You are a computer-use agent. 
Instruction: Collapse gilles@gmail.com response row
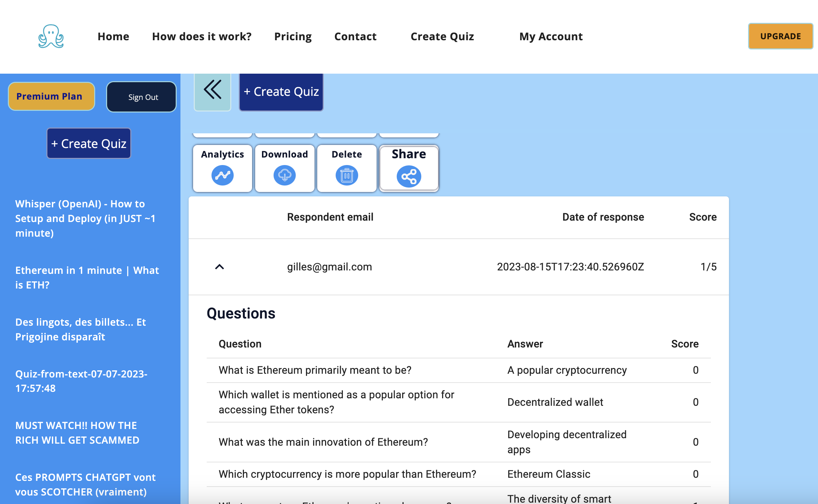click(x=219, y=267)
